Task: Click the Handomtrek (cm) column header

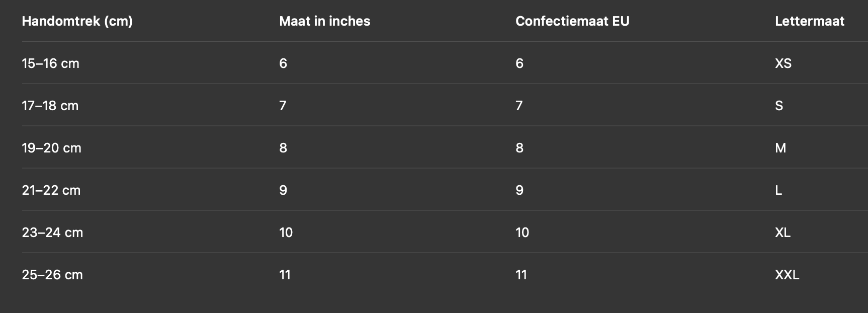Action: click(x=77, y=21)
